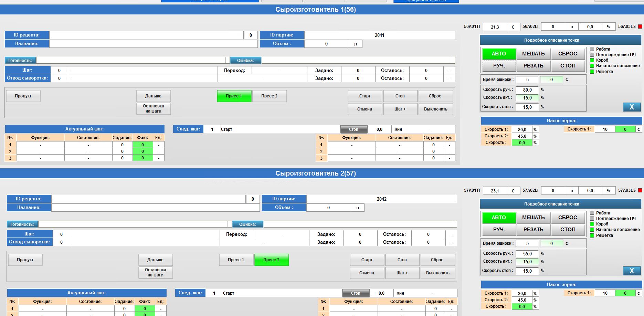Click the red 57A03LS level indicator
644x316 pixels.
point(640,190)
